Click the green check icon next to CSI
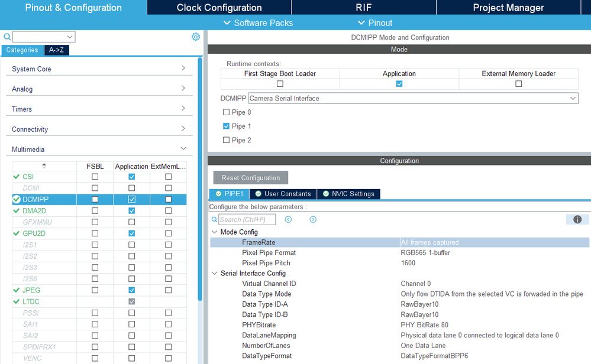Screen dimensions: 591x364 click(x=16, y=177)
